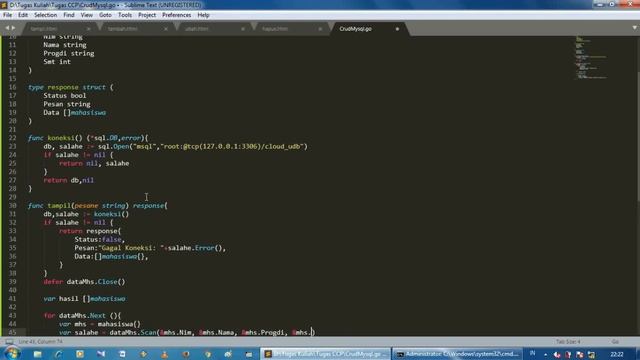Open the Goto menu
Viewport: 640px width, 360px height.
[x=105, y=15]
